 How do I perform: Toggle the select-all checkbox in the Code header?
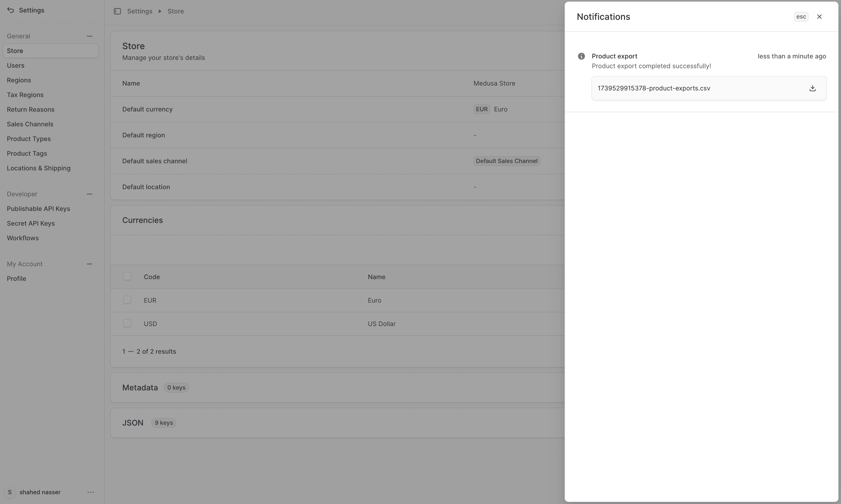(127, 276)
